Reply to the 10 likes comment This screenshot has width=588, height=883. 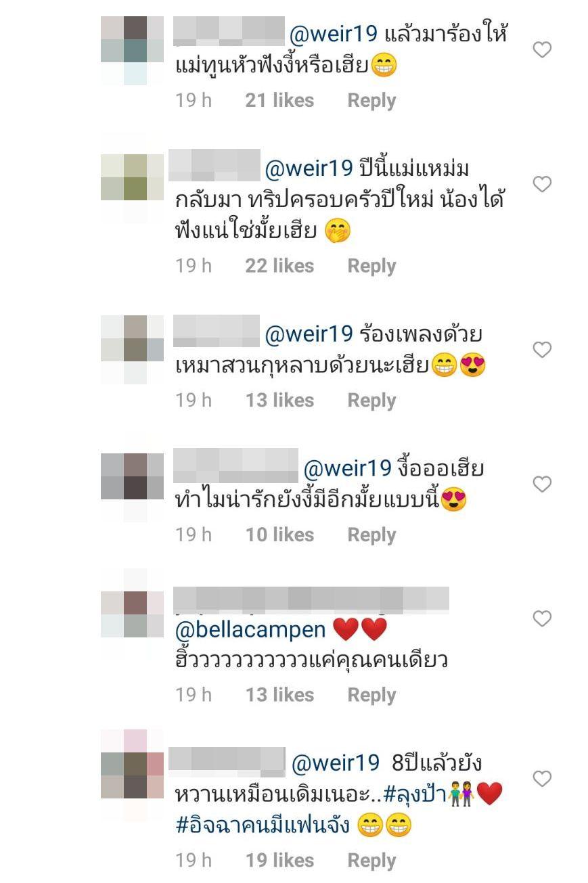[371, 535]
